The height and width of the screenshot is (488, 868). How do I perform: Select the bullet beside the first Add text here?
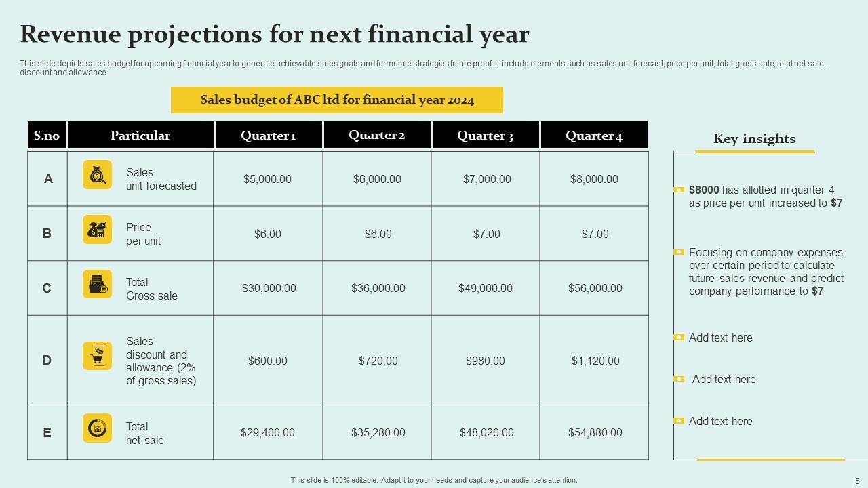click(x=679, y=338)
